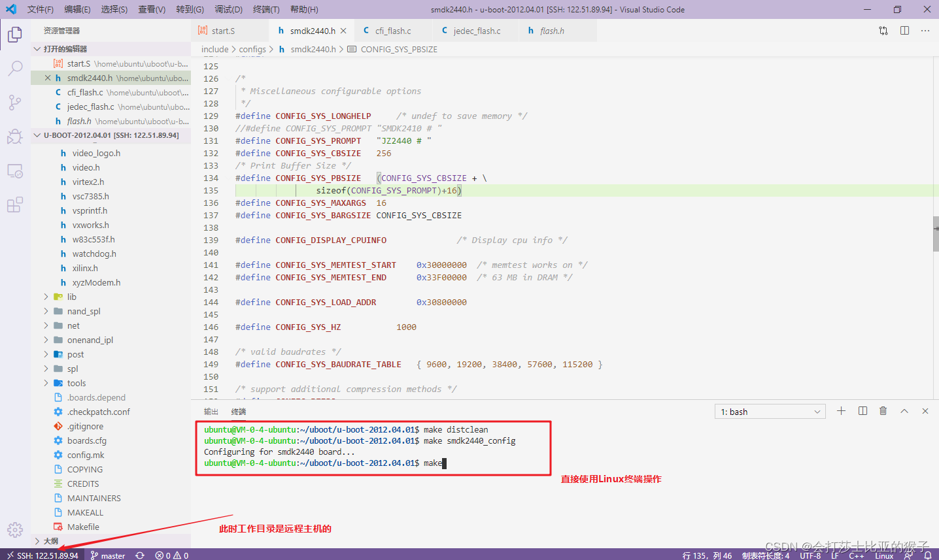Open the Search view in the activity bar
The image size is (939, 560).
(x=15, y=68)
